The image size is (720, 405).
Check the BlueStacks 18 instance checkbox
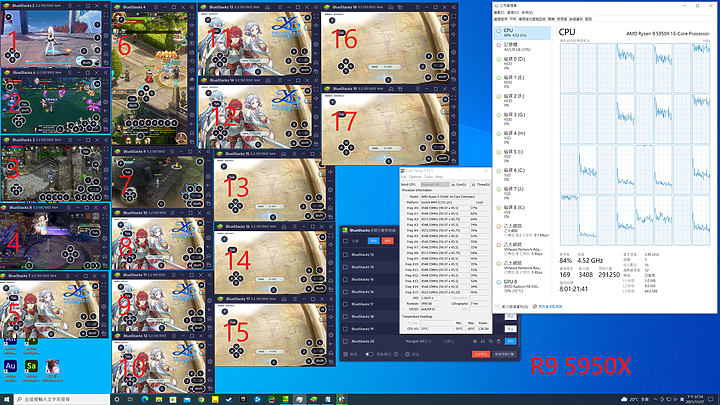[345, 316]
